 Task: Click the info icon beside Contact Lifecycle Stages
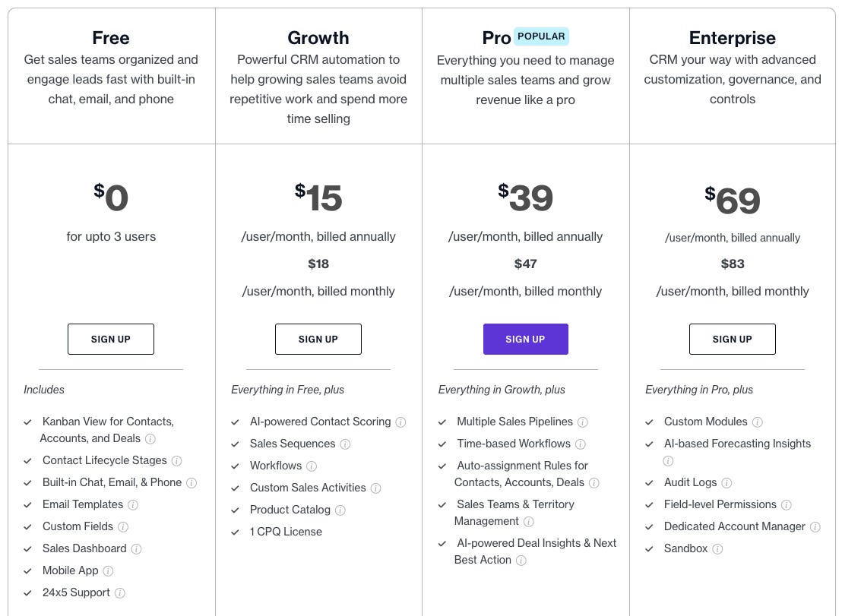click(x=176, y=460)
